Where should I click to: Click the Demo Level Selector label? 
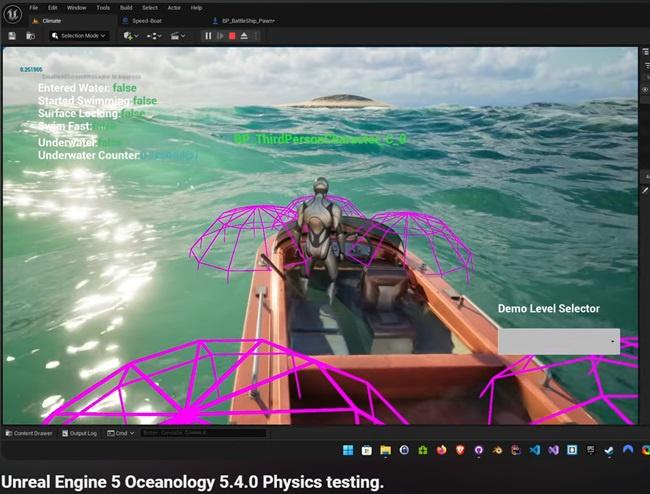[x=548, y=308]
